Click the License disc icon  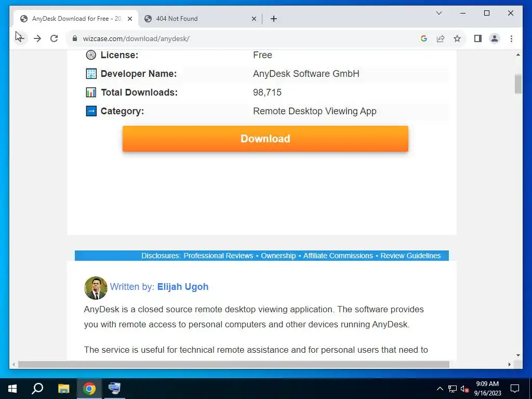(x=91, y=55)
